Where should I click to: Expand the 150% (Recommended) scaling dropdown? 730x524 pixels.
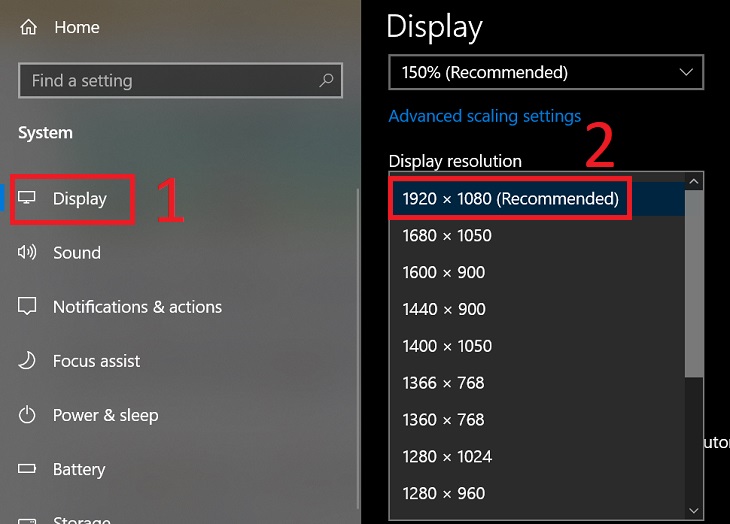[545, 72]
